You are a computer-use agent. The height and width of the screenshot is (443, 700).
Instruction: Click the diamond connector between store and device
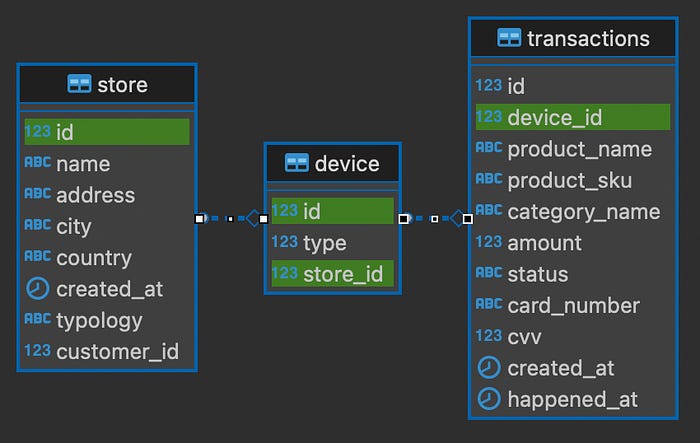[x=254, y=218]
